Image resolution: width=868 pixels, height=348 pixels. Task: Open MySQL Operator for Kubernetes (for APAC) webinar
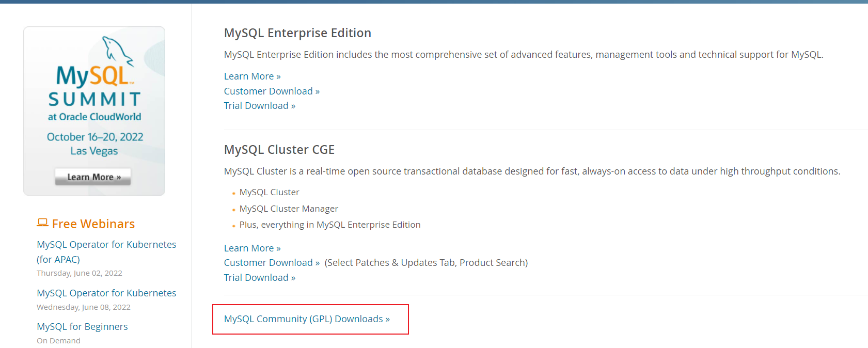[x=106, y=245]
